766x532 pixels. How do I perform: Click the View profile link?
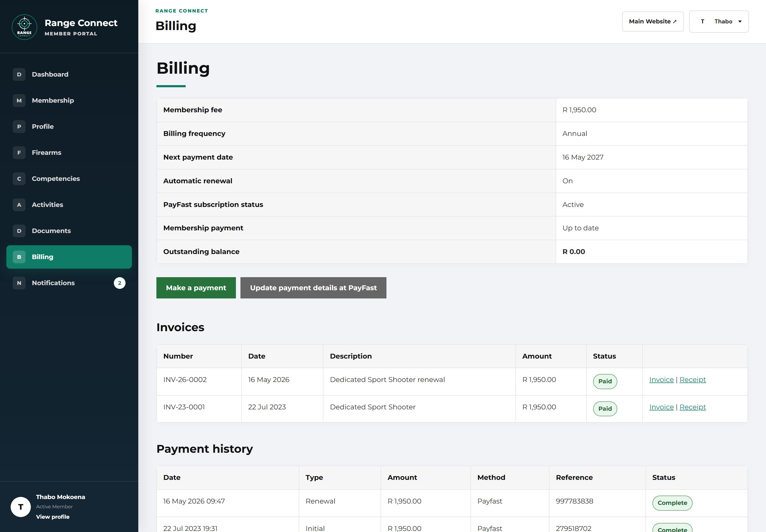coord(53,517)
